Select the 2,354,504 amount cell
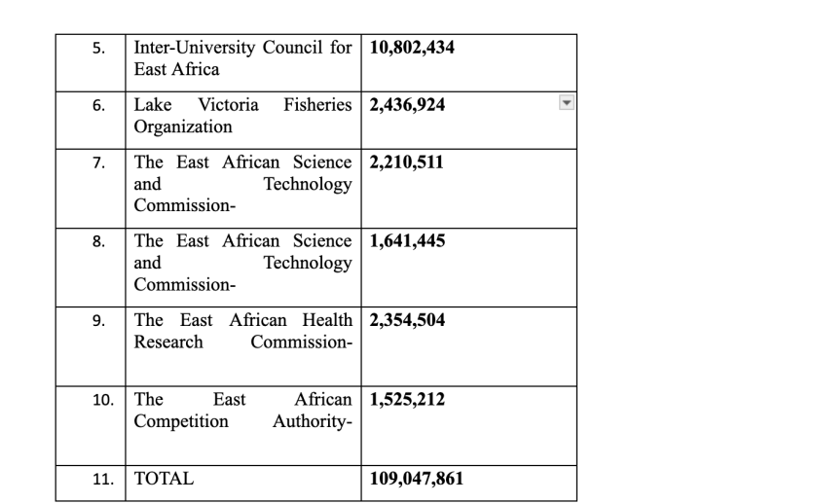 (407, 320)
